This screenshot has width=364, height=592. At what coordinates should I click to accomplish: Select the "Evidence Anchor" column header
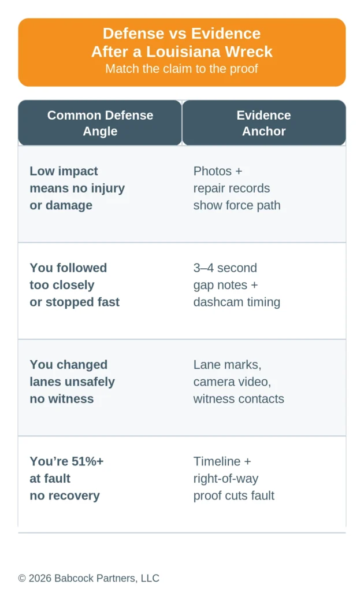(263, 123)
